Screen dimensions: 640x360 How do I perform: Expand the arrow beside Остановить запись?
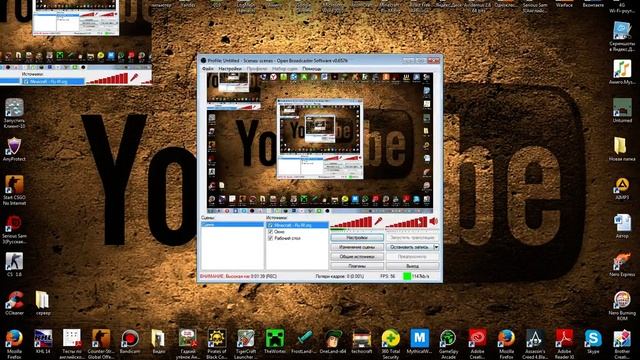tap(436, 247)
